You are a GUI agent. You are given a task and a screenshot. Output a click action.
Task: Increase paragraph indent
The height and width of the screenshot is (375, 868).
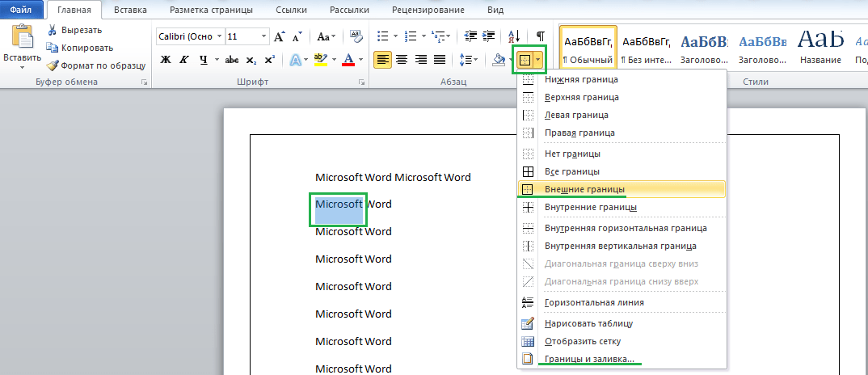tap(488, 36)
